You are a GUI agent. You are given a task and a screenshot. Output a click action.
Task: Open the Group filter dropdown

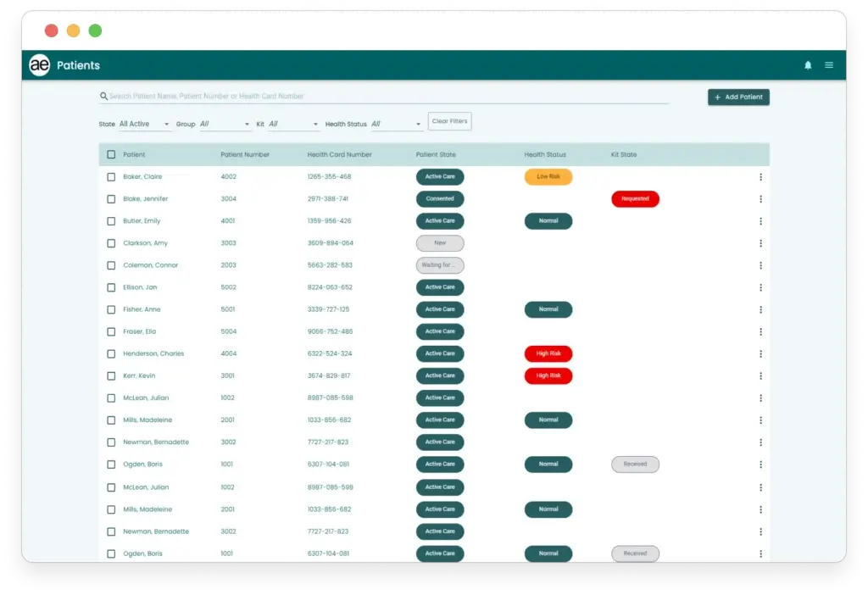coord(225,125)
